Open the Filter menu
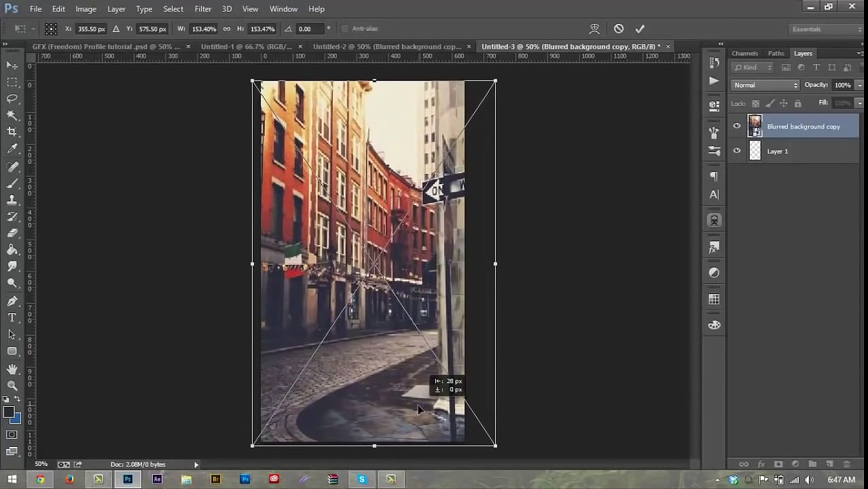 click(203, 9)
